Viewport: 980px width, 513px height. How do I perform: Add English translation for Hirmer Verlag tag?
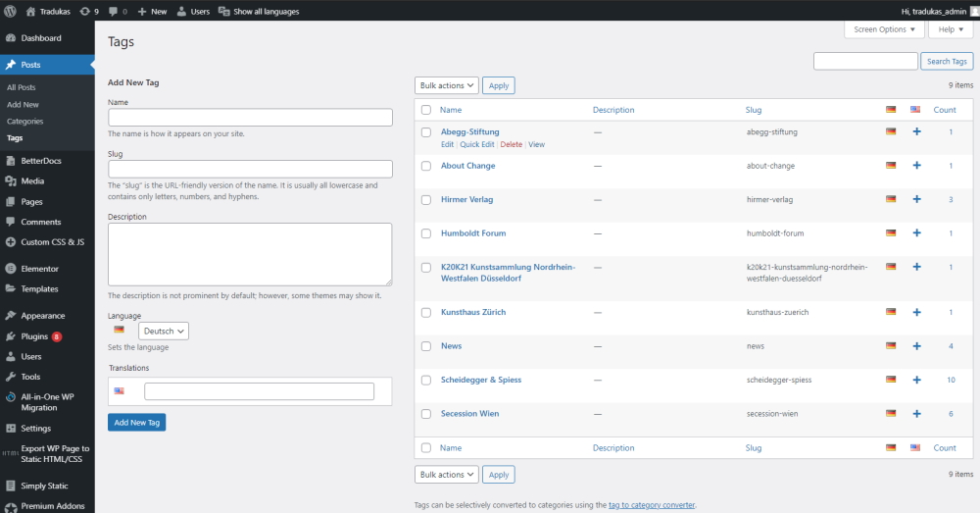(x=916, y=199)
